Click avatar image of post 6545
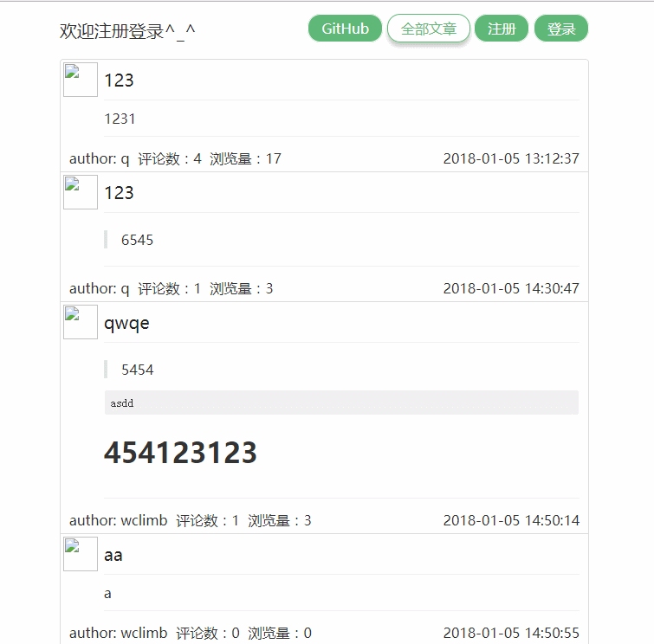Image resolution: width=654 pixels, height=644 pixels. [x=81, y=192]
